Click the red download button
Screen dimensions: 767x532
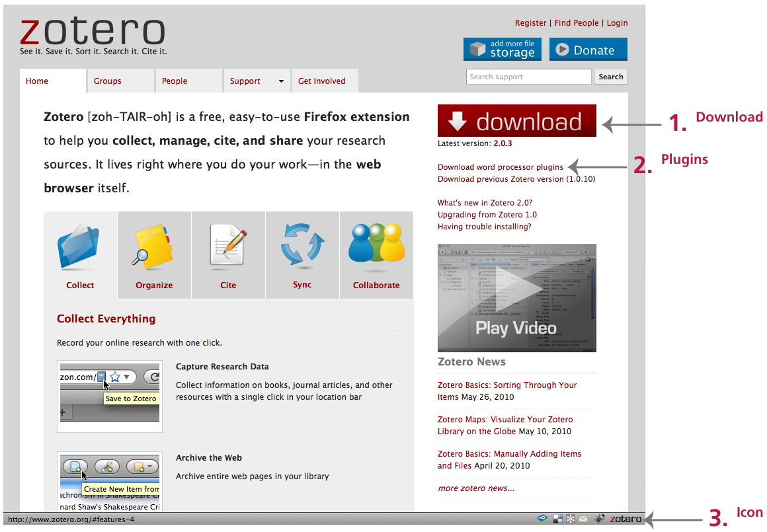click(x=516, y=121)
